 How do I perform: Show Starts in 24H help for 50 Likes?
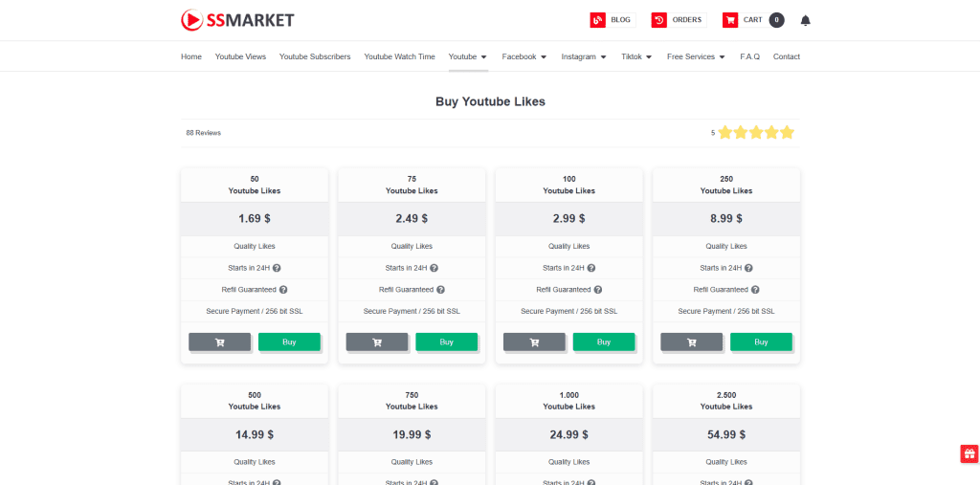[277, 268]
